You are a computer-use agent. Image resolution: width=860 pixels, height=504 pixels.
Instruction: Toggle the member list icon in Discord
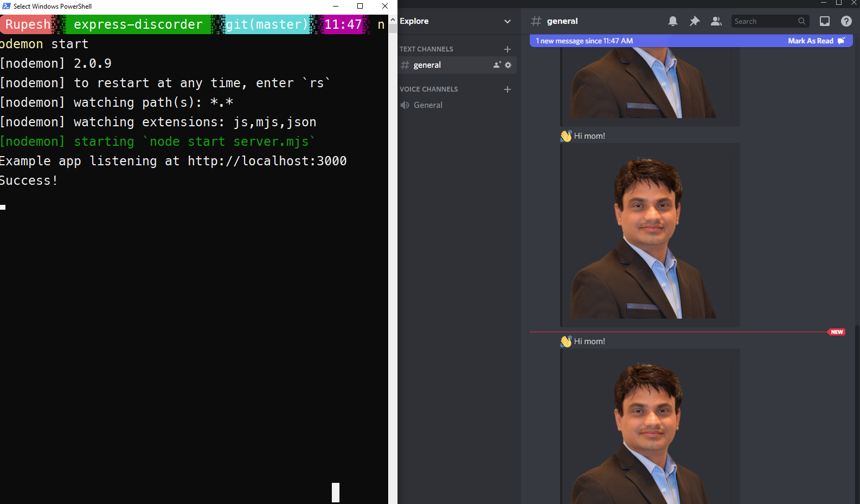click(x=716, y=21)
